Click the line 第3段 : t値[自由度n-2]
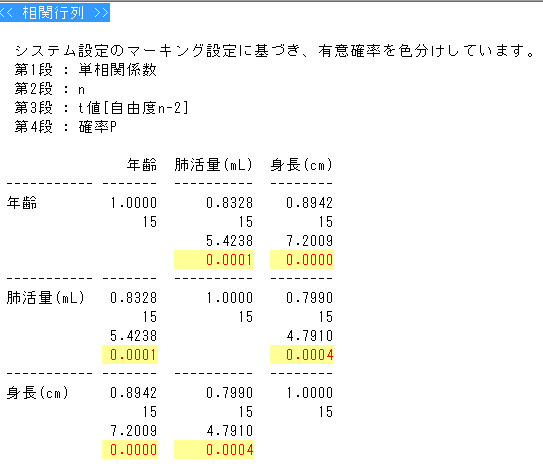Image resolution: width=543 pixels, height=466 pixels. (101, 108)
